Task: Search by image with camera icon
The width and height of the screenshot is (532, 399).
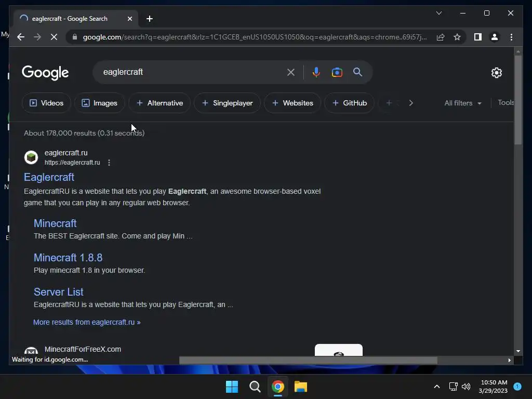Action: coord(337,72)
